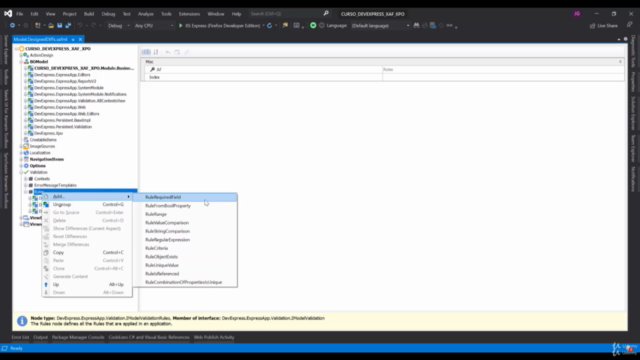
Task: Click the green circular toolbar icon left of Language
Action: click(313, 25)
